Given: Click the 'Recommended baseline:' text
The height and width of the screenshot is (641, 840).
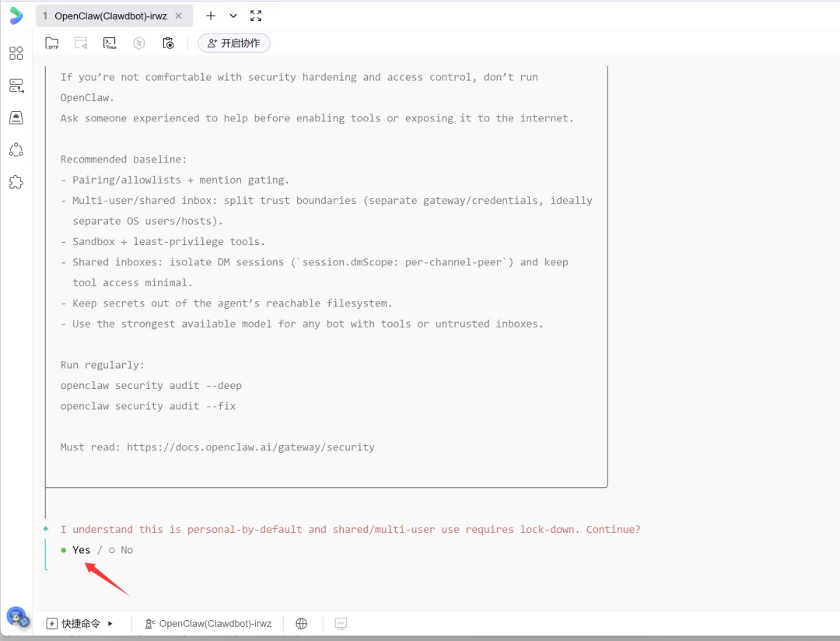Looking at the screenshot, I should (124, 159).
